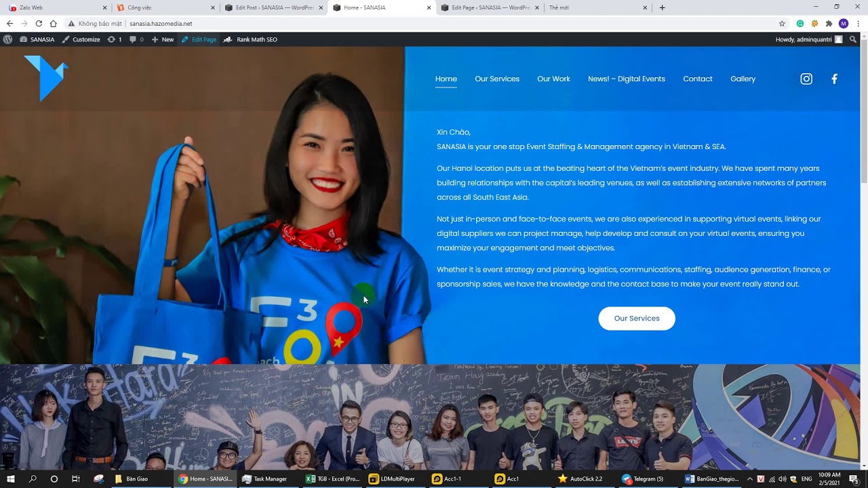This screenshot has height=488, width=868.
Task: Open the New content admin dropdown
Action: pyautogui.click(x=163, y=39)
